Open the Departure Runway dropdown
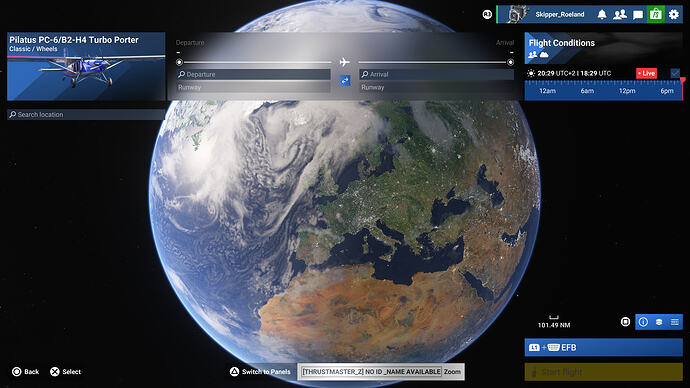 click(x=253, y=87)
